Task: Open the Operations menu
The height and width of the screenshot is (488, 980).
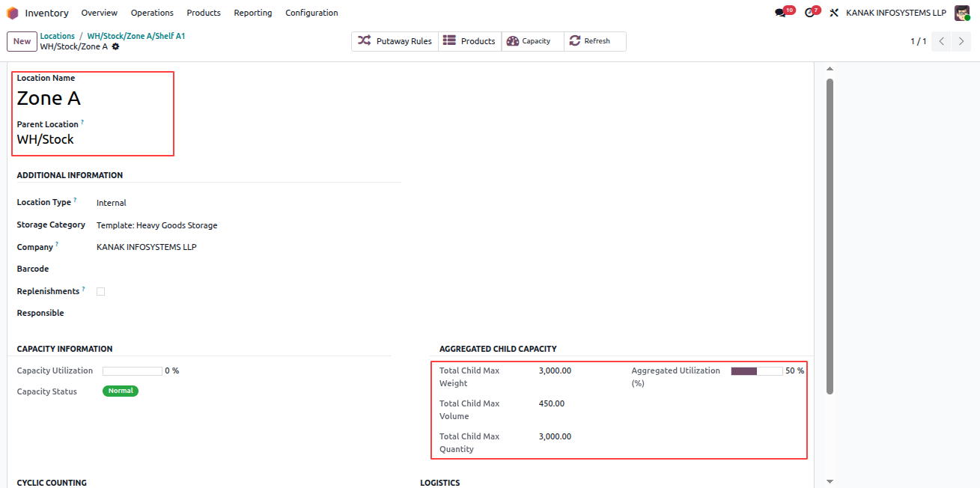Action: pyautogui.click(x=152, y=13)
